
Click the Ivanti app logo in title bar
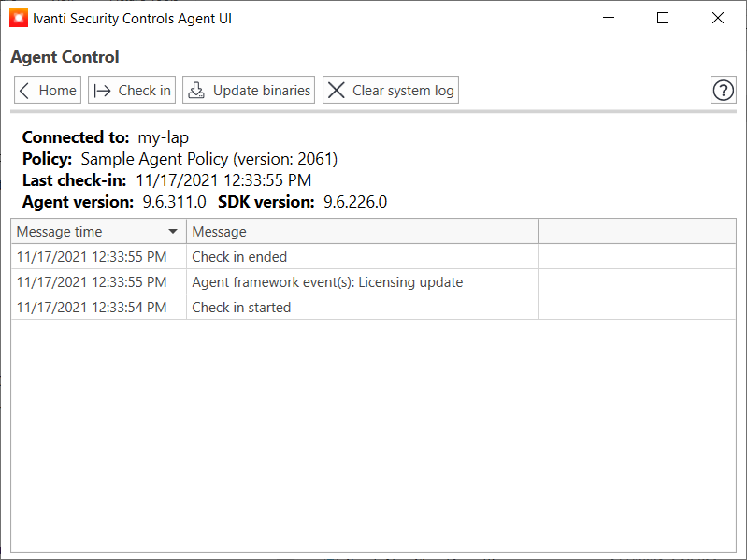pyautogui.click(x=19, y=19)
